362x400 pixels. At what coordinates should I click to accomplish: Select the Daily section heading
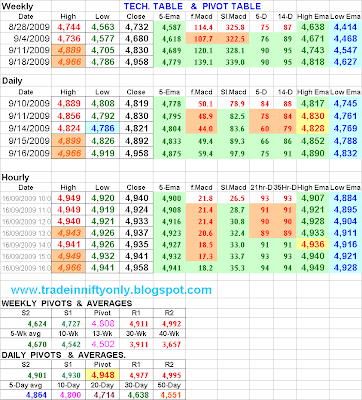(12, 81)
